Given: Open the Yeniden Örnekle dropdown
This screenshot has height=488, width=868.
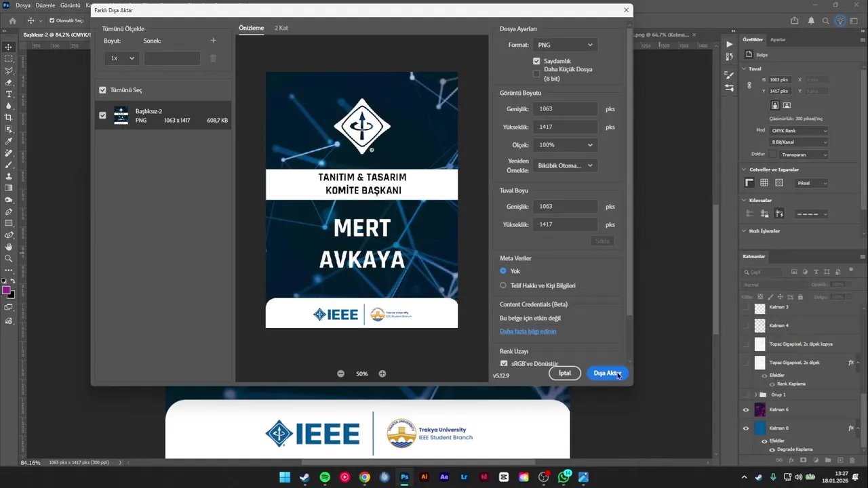Looking at the screenshot, I should tap(565, 165).
